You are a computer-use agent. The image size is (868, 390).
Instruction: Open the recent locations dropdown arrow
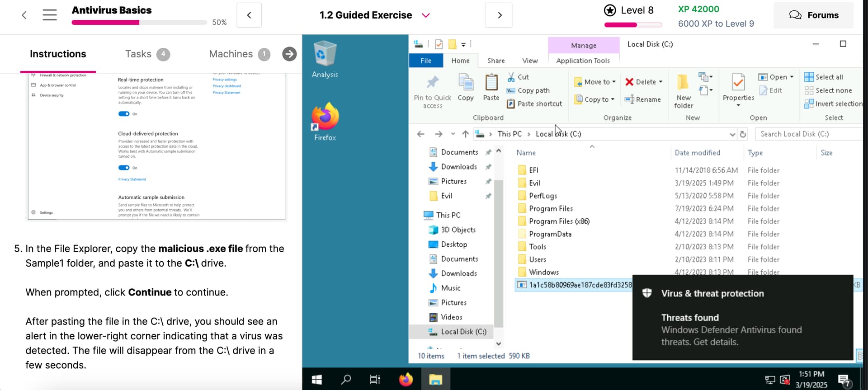pos(453,134)
